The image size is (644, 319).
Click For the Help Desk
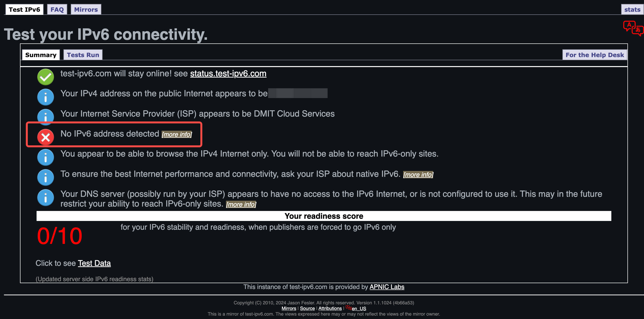[x=595, y=55]
